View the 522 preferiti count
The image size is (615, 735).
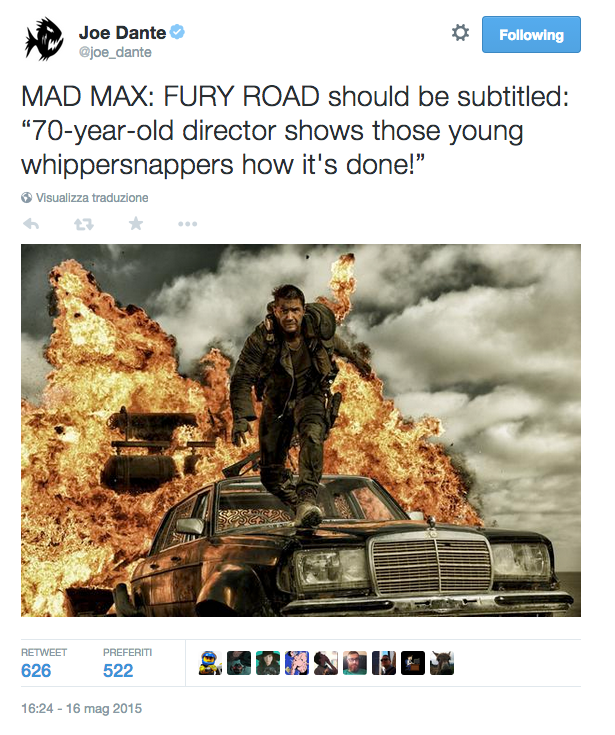[118, 671]
